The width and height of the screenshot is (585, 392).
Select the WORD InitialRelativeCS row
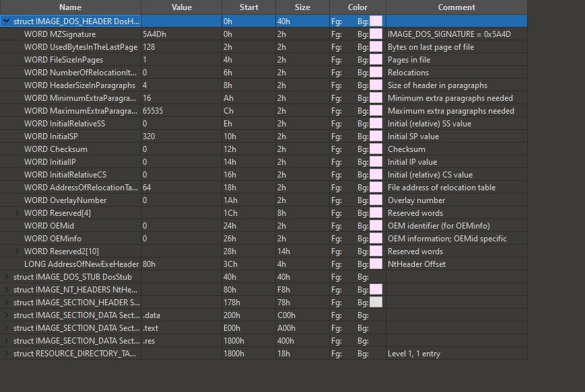[x=263, y=174]
